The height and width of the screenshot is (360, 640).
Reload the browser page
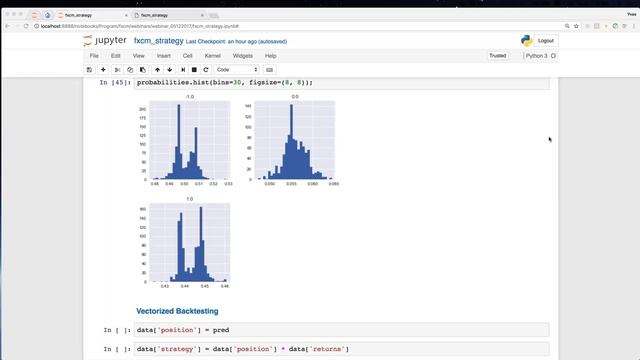[26, 26]
